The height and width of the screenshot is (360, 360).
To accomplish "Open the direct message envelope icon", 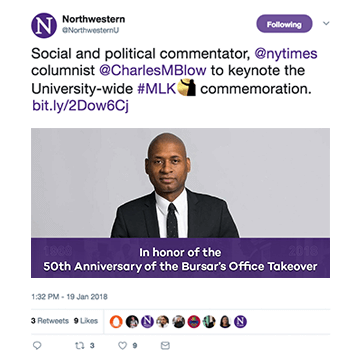I will pos(165,346).
